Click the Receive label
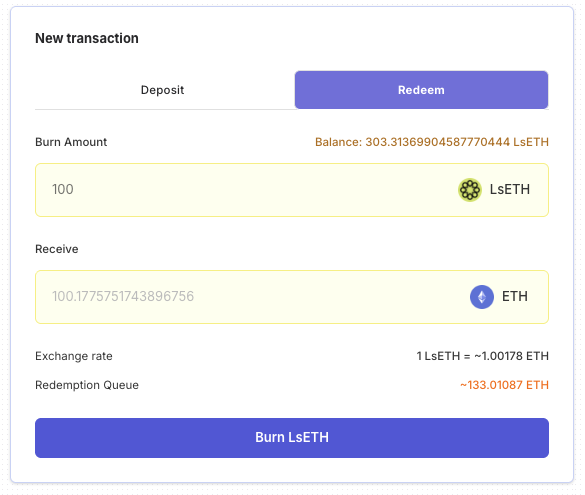This screenshot has height=495, width=585. pyautogui.click(x=57, y=249)
